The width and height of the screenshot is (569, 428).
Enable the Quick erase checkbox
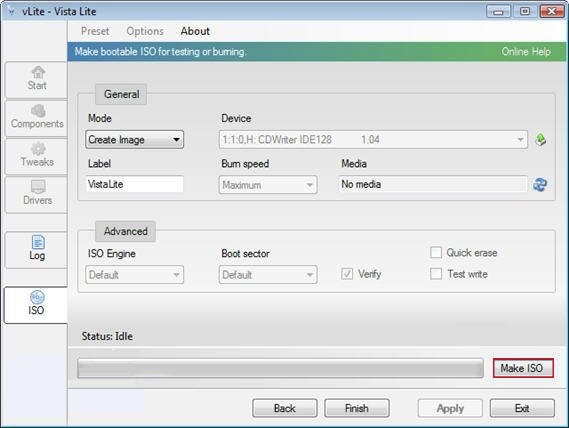click(436, 252)
